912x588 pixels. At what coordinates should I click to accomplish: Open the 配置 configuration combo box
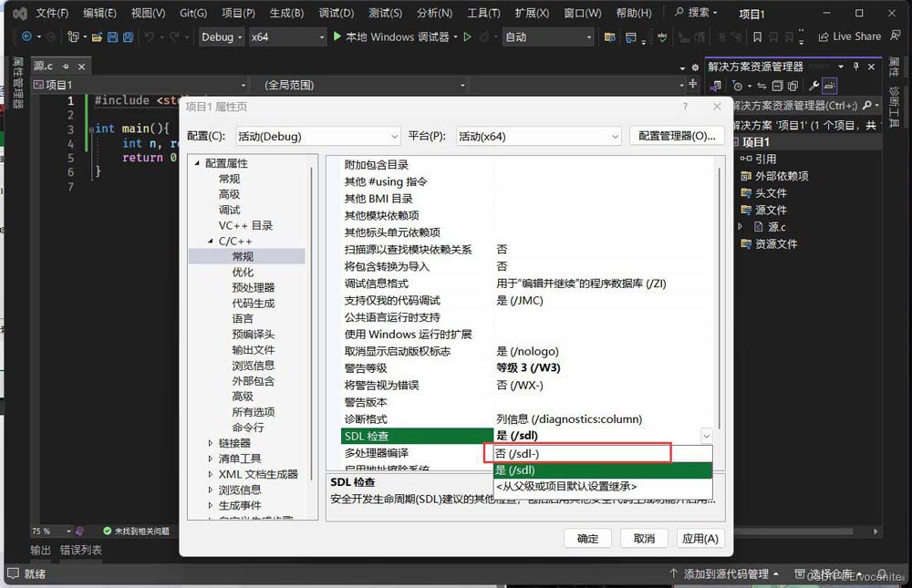[x=318, y=136]
